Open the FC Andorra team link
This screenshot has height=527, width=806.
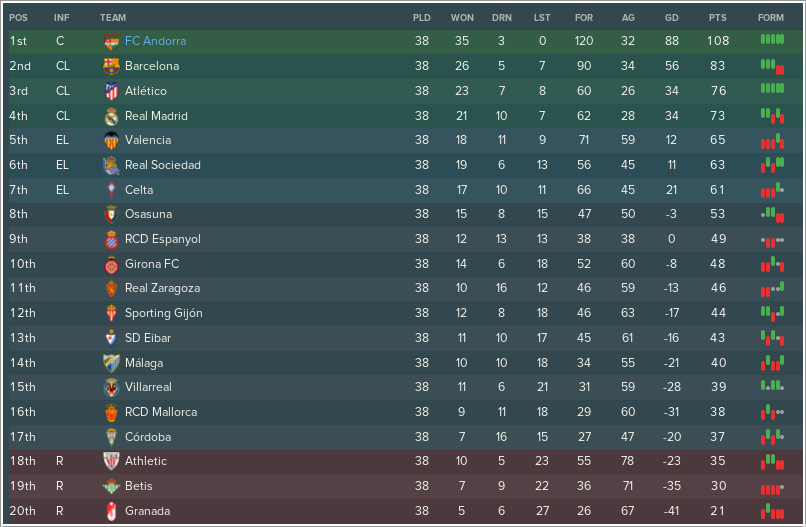click(x=155, y=41)
